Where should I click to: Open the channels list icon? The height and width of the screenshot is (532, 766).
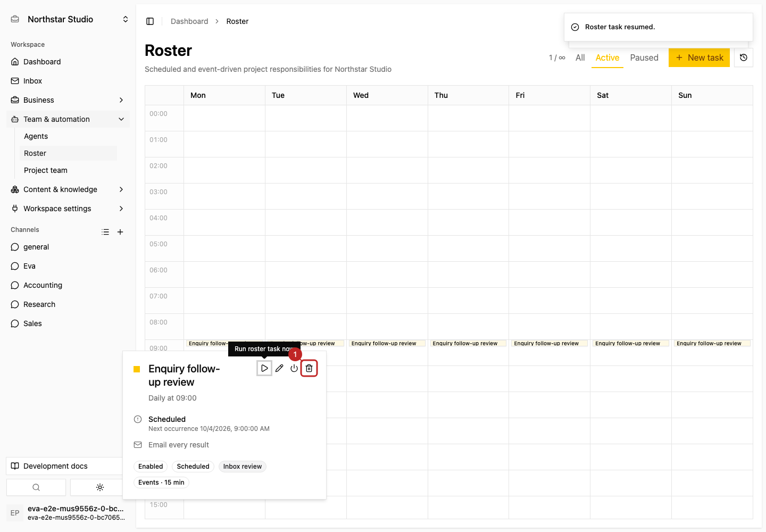pos(105,232)
